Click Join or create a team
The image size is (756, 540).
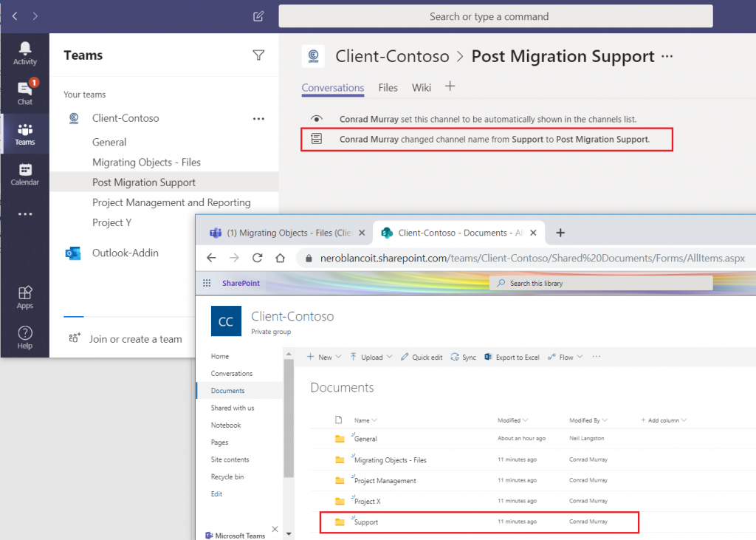(x=126, y=339)
